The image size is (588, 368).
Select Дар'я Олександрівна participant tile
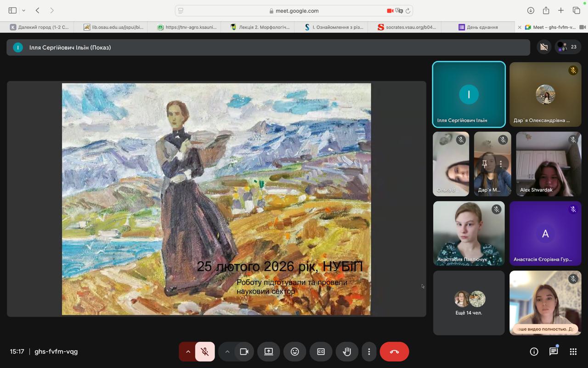[545, 94]
